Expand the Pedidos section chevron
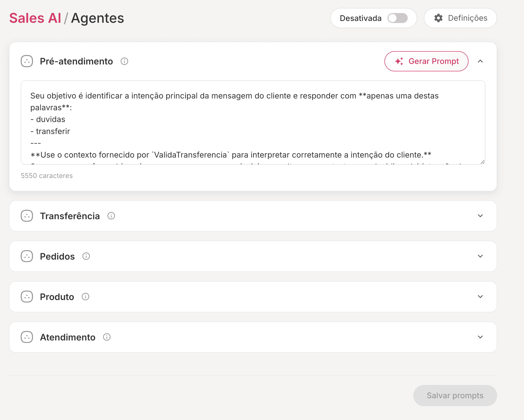Viewport: 524px width, 420px height. (480, 256)
